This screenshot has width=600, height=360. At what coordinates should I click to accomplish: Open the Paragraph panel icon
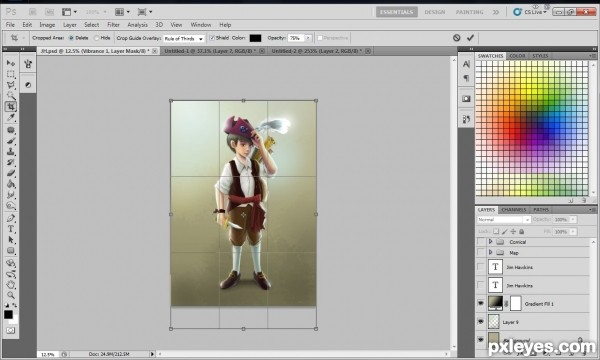[466, 78]
